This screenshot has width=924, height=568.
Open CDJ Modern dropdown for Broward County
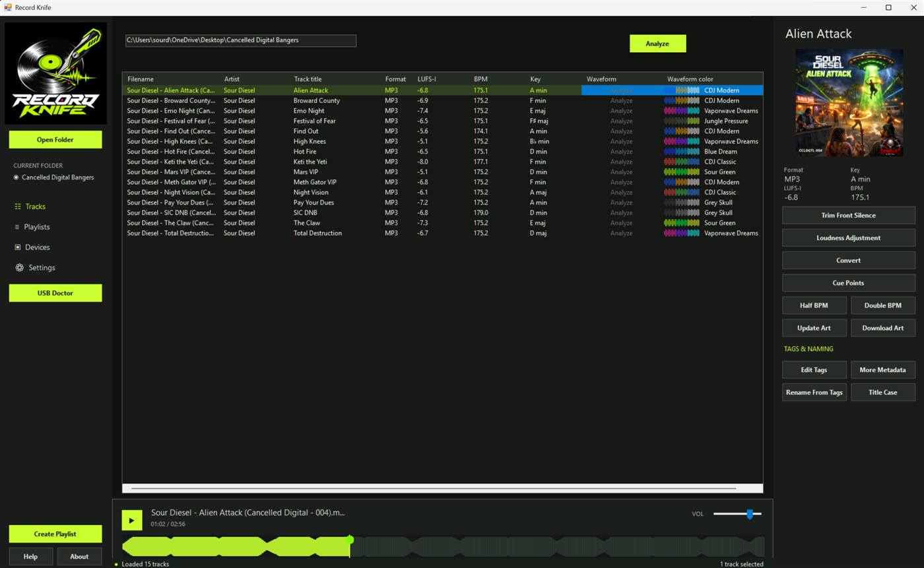click(x=721, y=101)
